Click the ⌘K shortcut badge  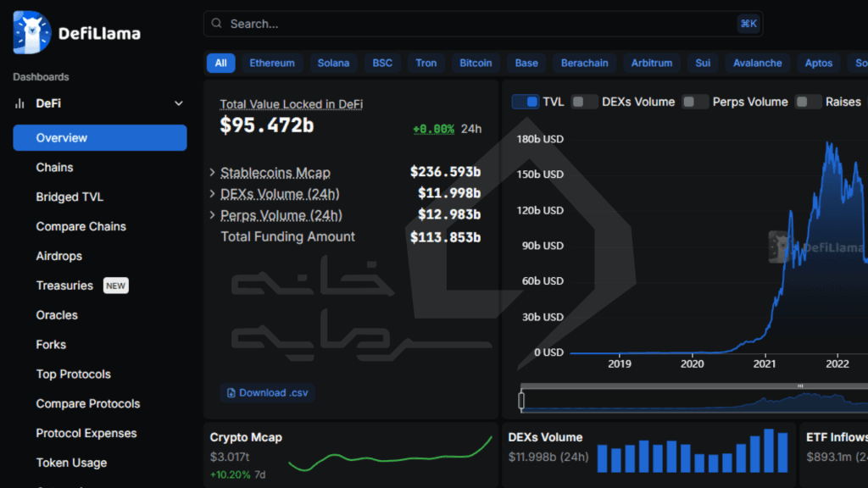[x=748, y=23]
